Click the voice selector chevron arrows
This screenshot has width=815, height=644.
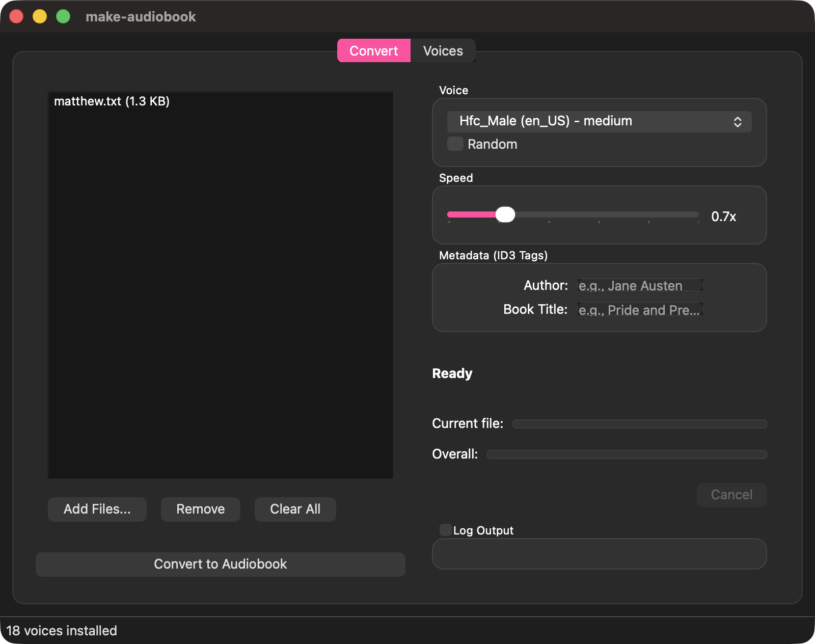pyautogui.click(x=738, y=121)
